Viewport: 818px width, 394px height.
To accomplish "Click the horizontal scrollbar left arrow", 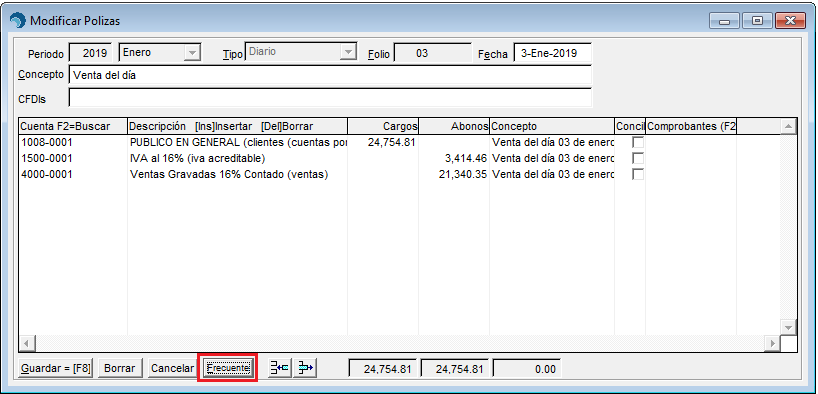I will (27, 343).
